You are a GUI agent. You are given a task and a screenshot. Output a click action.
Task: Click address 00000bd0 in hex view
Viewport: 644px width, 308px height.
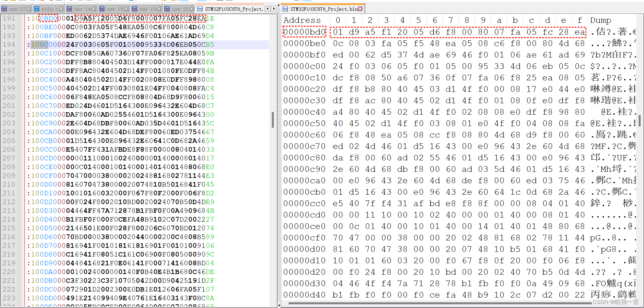pos(304,32)
